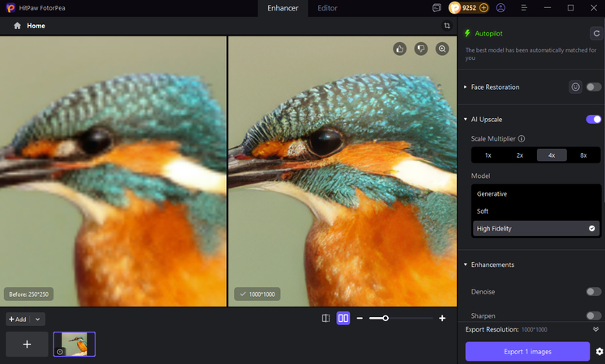605x364 pixels.
Task: Enable the Sharpen toggle
Action: click(x=594, y=315)
